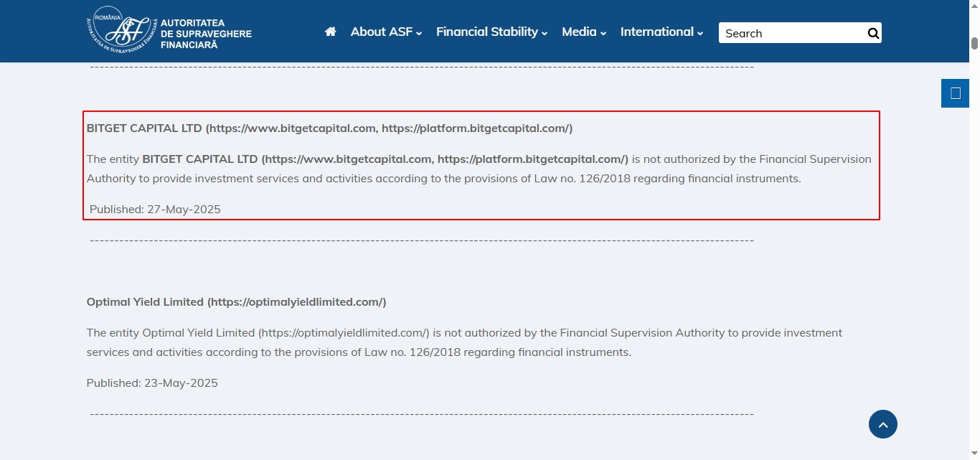The height and width of the screenshot is (460, 980).
Task: Expand the About ASF dropdown chevron
Action: pyautogui.click(x=420, y=32)
